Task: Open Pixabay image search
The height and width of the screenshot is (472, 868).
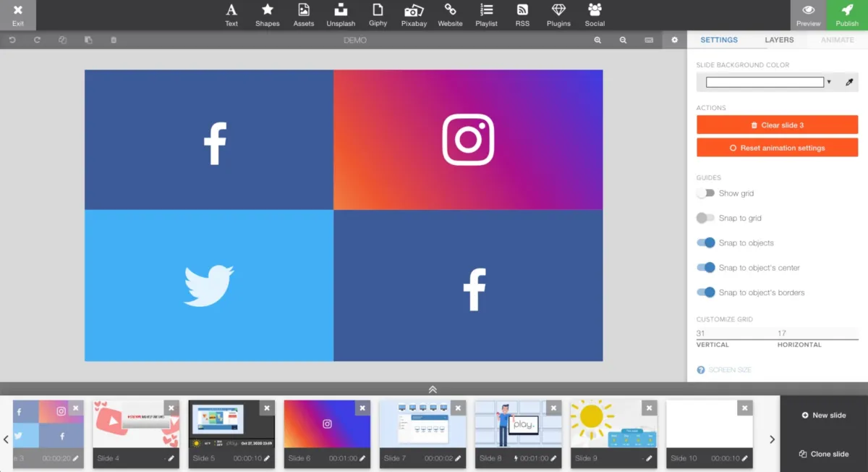Action: (x=414, y=15)
